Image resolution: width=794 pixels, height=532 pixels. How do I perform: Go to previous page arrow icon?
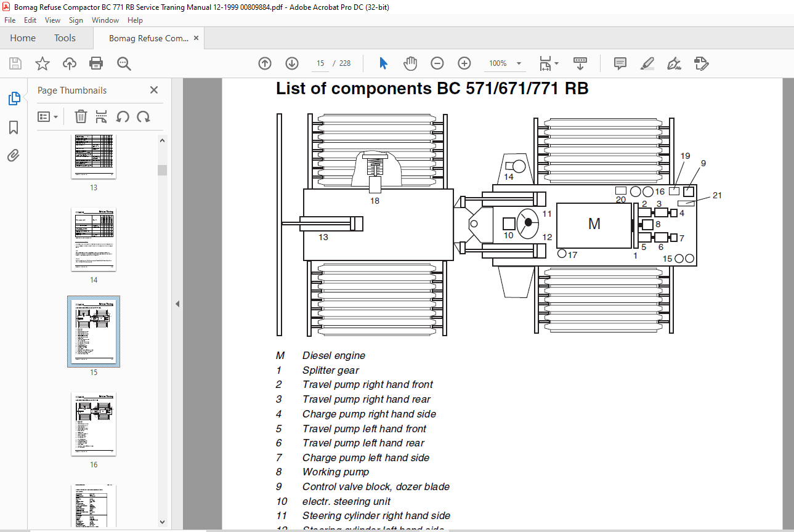265,63
